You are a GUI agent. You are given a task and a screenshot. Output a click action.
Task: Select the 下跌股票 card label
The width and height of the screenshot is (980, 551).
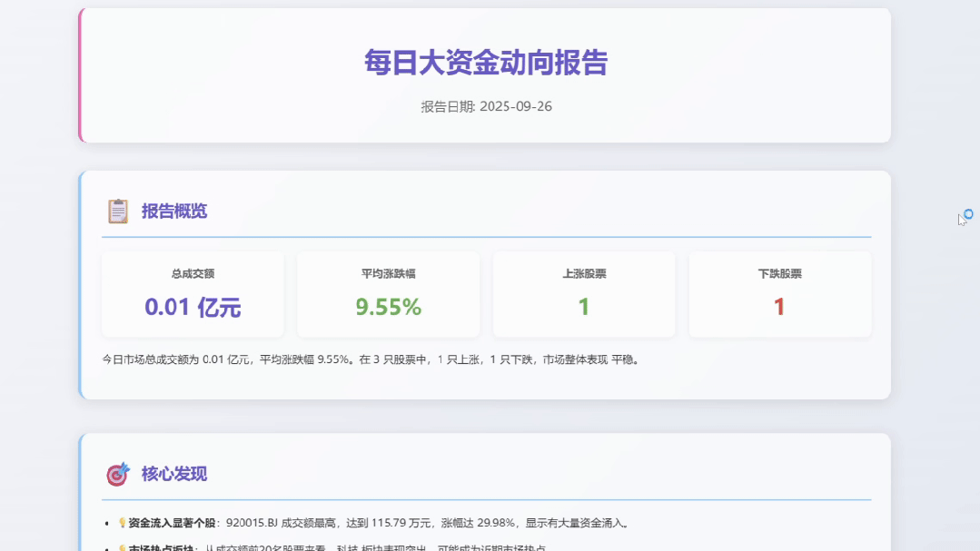pyautogui.click(x=778, y=272)
